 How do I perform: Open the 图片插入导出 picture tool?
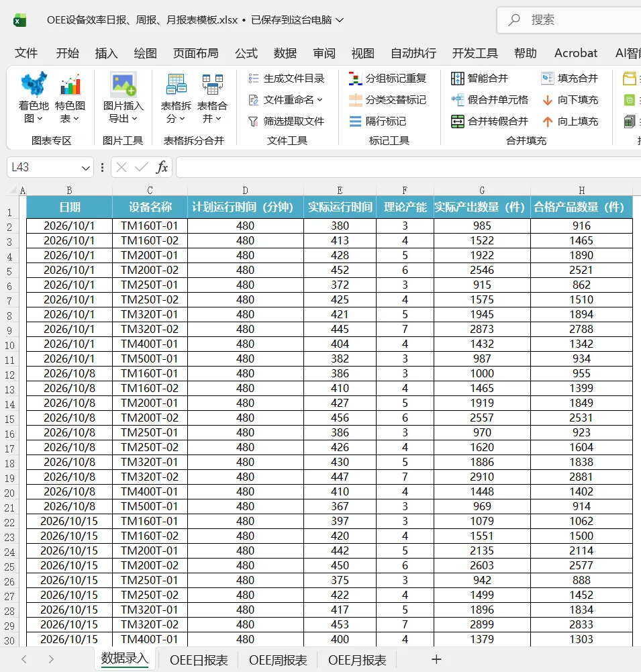[x=123, y=98]
